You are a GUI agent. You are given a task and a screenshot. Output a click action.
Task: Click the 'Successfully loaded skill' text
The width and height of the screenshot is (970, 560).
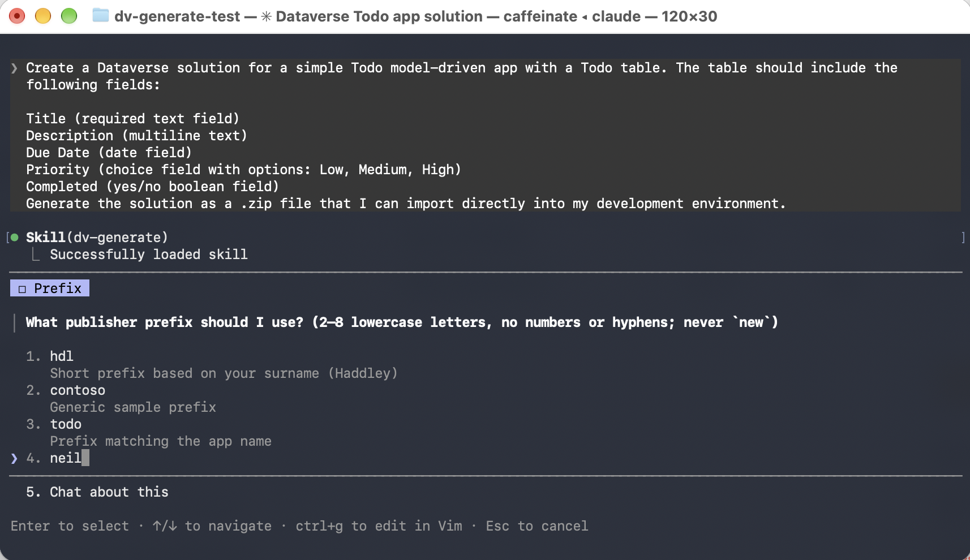149,255
